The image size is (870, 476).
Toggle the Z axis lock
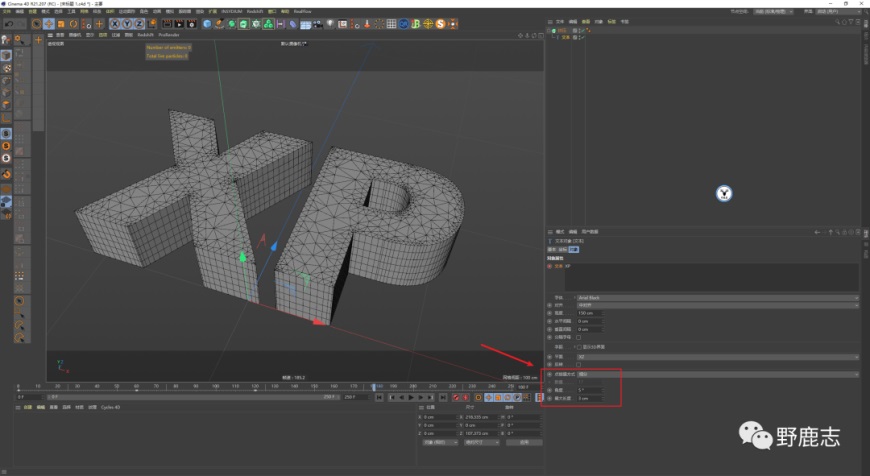click(x=139, y=24)
